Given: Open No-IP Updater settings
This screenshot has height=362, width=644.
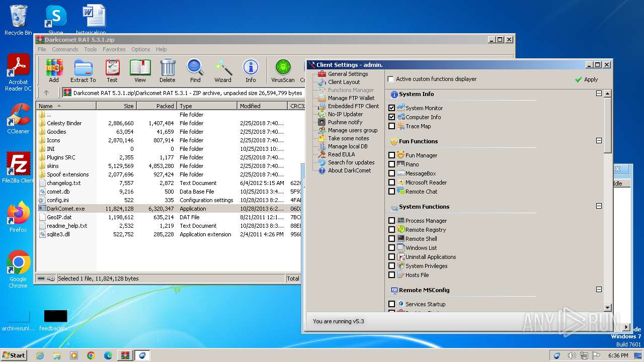Looking at the screenshot, I should point(345,114).
